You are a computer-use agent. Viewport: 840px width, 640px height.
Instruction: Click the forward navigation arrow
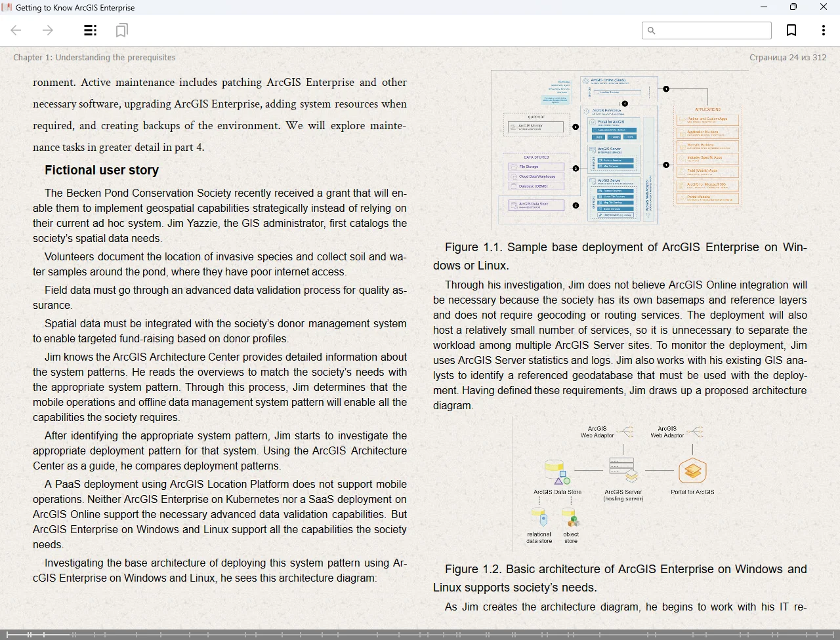click(x=48, y=30)
